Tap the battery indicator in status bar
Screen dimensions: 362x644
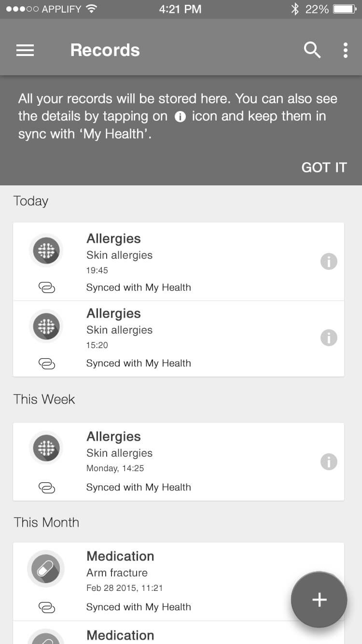pos(345,9)
